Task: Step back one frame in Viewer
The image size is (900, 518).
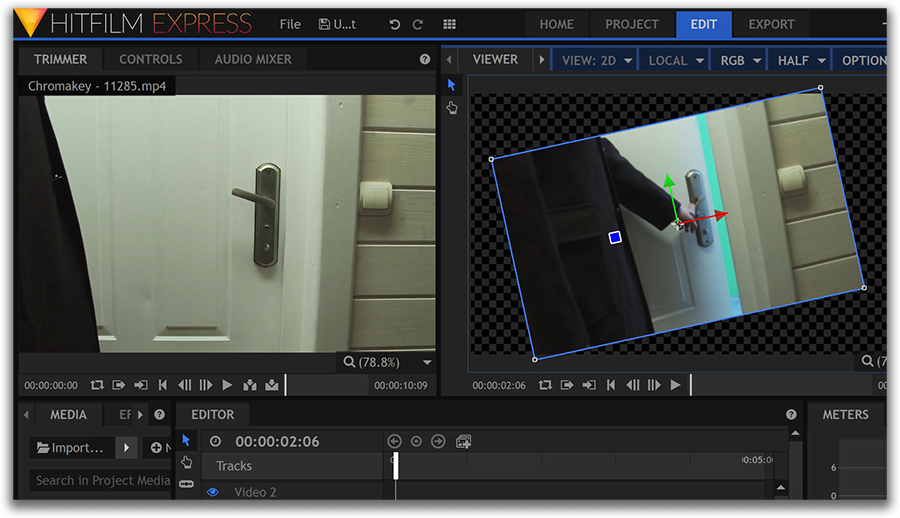Action: tap(633, 385)
